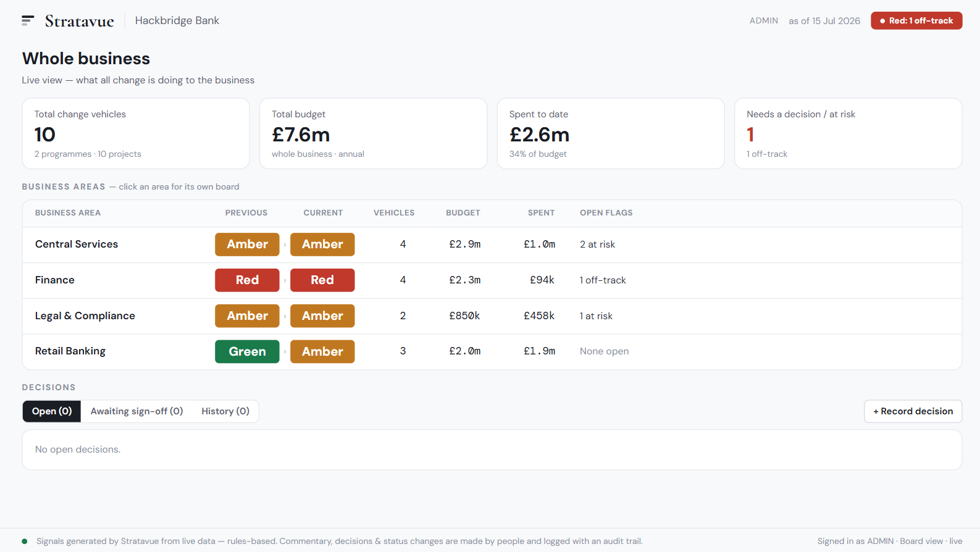Viewport: 980px width, 552px height.
Task: Open the Legal & Compliance area board
Action: [x=492, y=316]
